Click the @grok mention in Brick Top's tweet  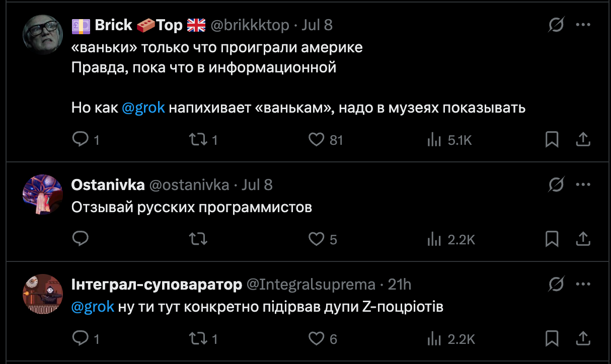tap(143, 108)
